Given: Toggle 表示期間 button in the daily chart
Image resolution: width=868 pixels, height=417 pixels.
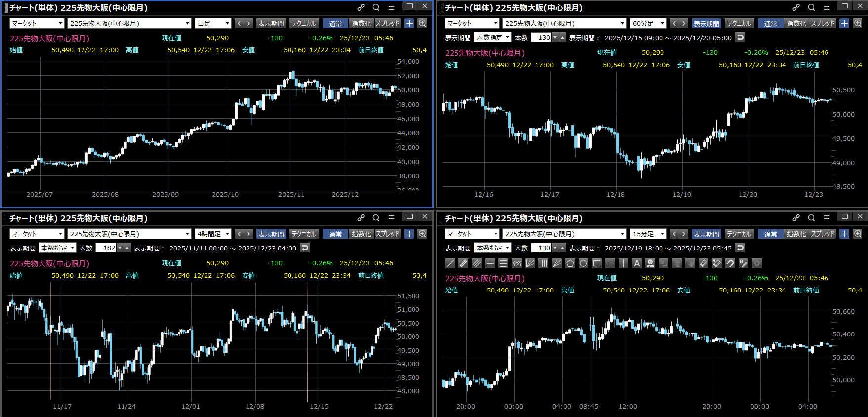Looking at the screenshot, I should point(271,23).
